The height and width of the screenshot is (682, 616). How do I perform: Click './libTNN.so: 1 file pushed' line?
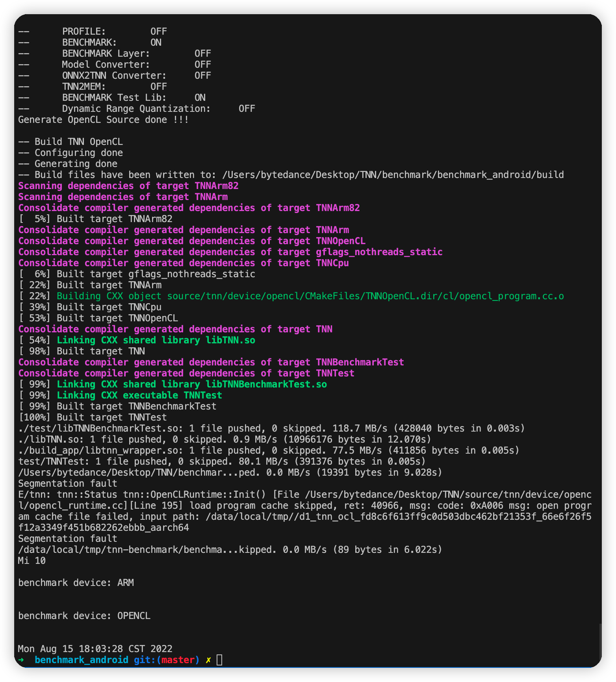pos(225,439)
